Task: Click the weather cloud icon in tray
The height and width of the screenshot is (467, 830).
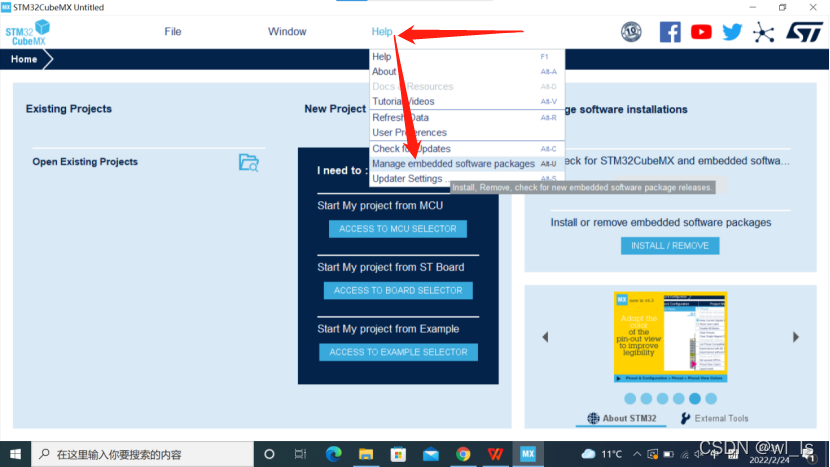Action: coord(588,454)
